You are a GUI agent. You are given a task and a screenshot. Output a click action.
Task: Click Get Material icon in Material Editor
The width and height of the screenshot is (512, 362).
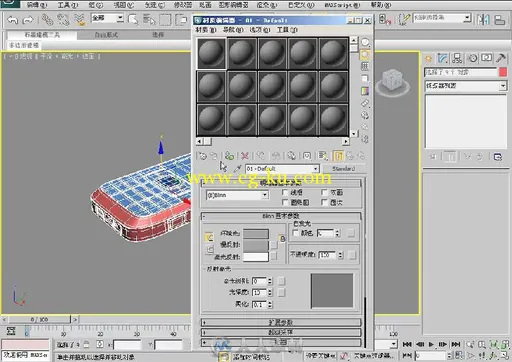(202, 156)
